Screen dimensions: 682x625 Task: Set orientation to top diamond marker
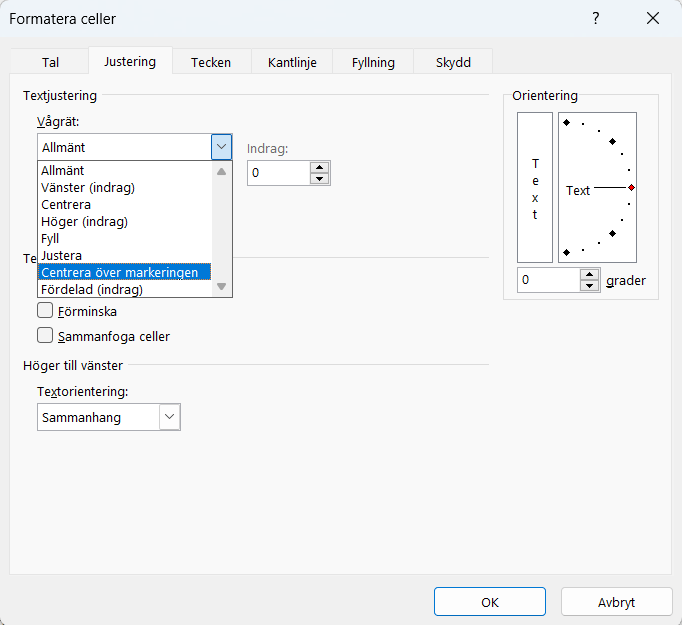point(566,123)
